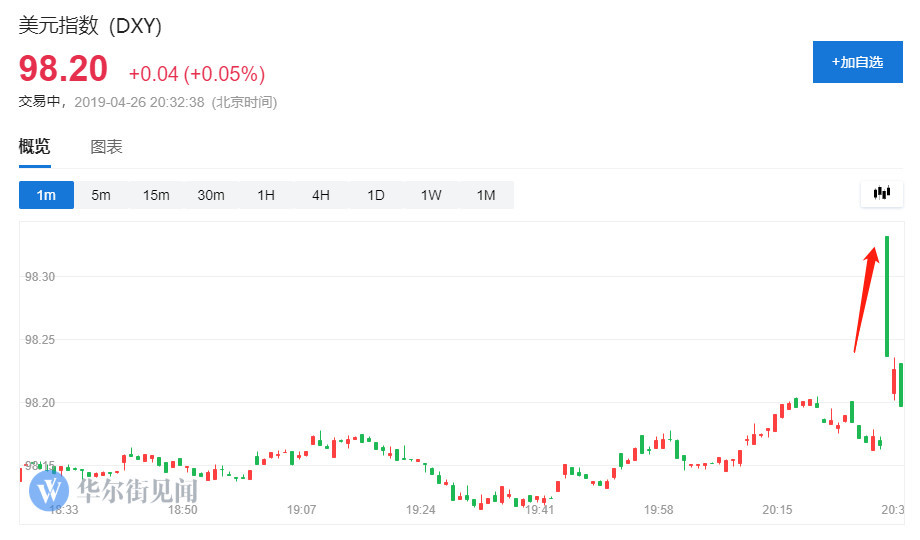This screenshot has height=540, width=920.
Task: Choose the 30m interval
Action: [211, 195]
